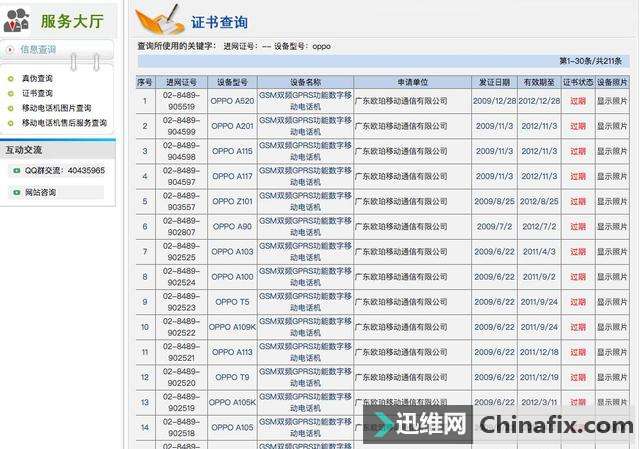Click the 序号 column header
Viewport: 640px width, 449px height.
[x=145, y=82]
